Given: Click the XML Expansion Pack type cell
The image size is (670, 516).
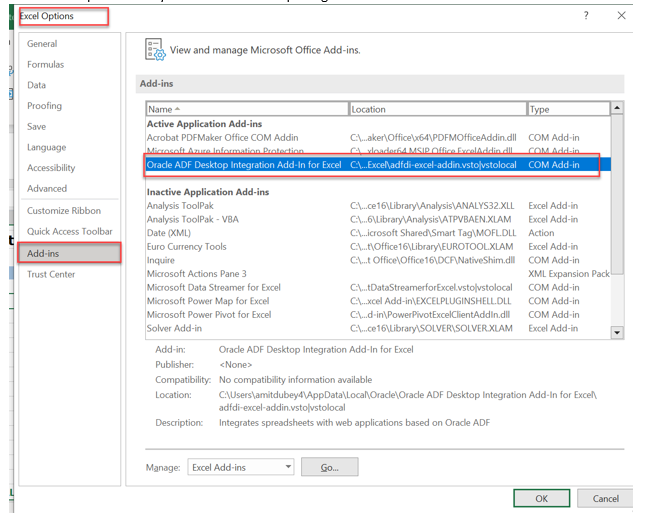Looking at the screenshot, I should 569,274.
